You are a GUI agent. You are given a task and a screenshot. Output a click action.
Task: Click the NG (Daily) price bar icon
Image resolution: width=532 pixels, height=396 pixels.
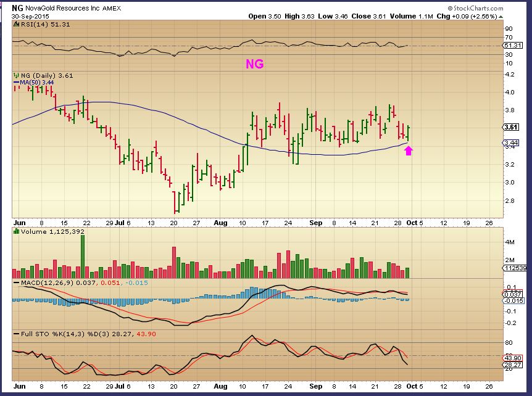pyautogui.click(x=16, y=76)
